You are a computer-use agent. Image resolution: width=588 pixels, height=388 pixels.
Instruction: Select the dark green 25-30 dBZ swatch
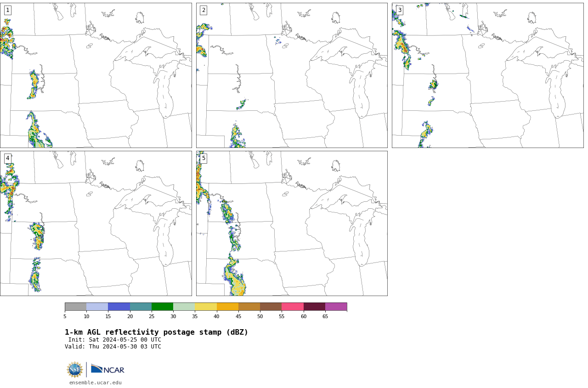point(162,307)
